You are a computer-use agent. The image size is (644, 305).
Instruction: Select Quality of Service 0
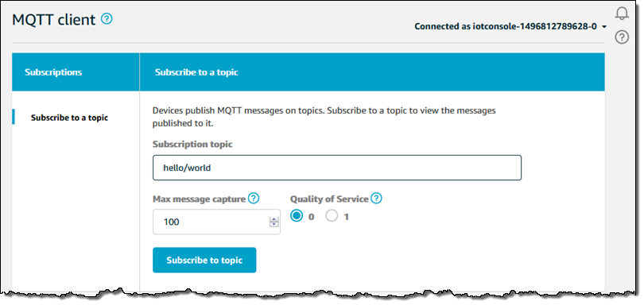(x=297, y=215)
